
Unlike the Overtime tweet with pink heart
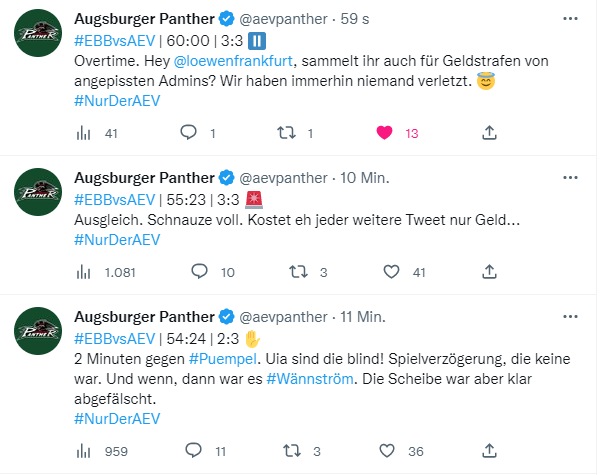tap(384, 133)
